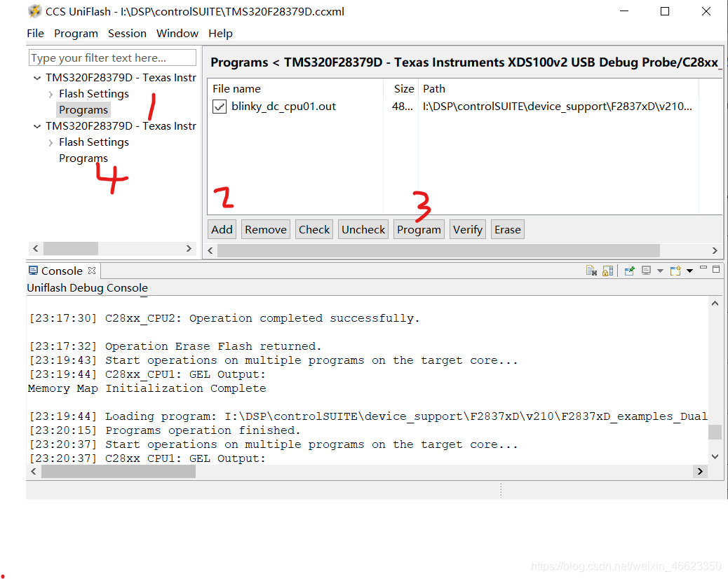
Task: Click the 'Operation Erase Flash returned.' console line
Action: pyautogui.click(x=213, y=346)
